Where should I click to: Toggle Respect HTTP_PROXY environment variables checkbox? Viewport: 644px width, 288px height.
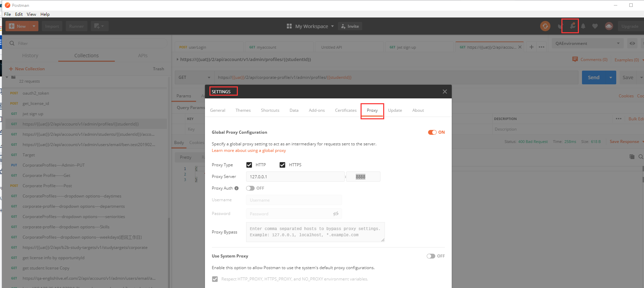[215, 279]
